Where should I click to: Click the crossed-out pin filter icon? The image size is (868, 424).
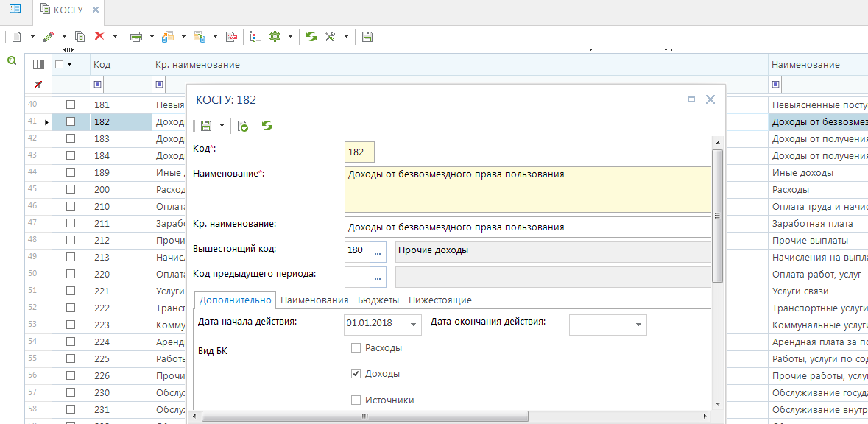tap(38, 84)
